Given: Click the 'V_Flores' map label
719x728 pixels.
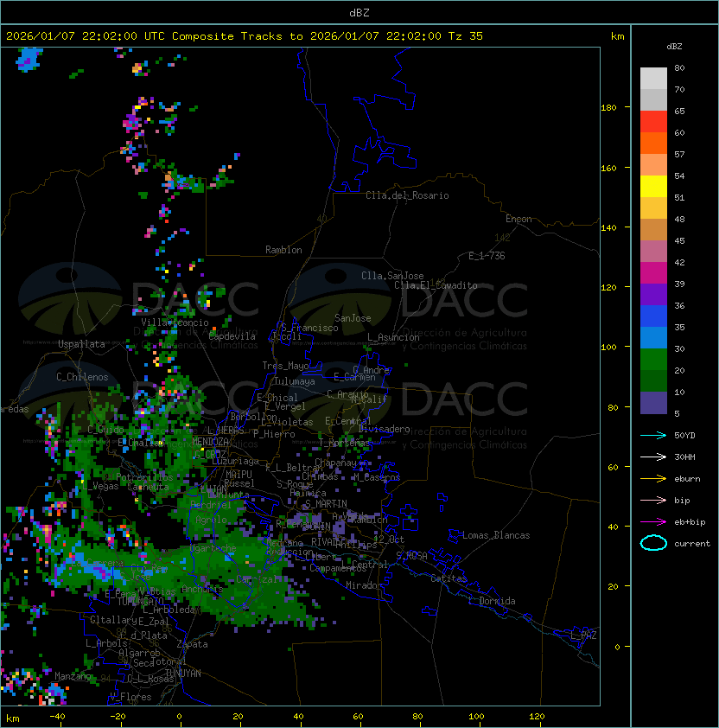Looking at the screenshot, I should click(130, 697).
